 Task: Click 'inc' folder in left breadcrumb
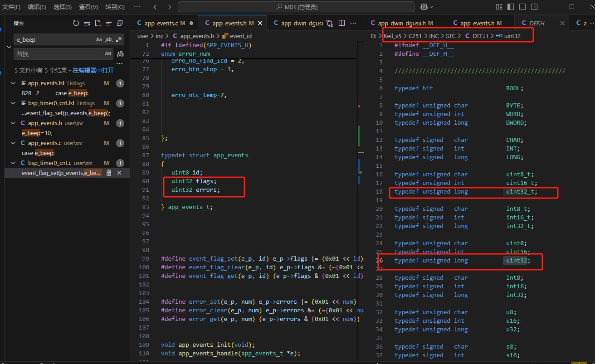point(159,36)
